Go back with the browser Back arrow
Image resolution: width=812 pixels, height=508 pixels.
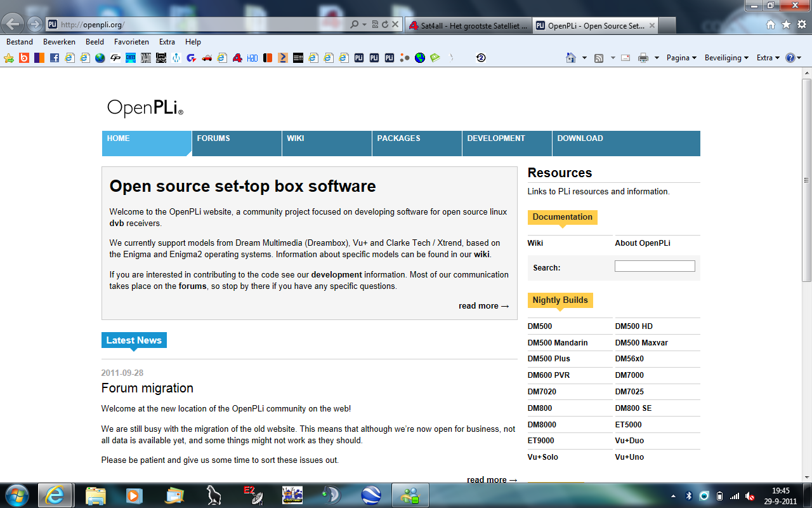pos(13,24)
